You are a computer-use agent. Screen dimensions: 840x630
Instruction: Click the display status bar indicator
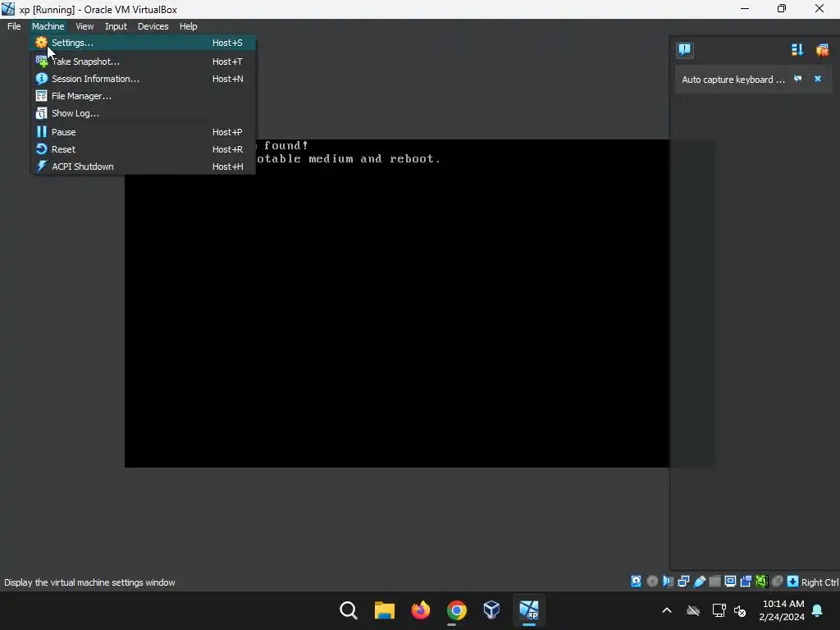(730, 582)
